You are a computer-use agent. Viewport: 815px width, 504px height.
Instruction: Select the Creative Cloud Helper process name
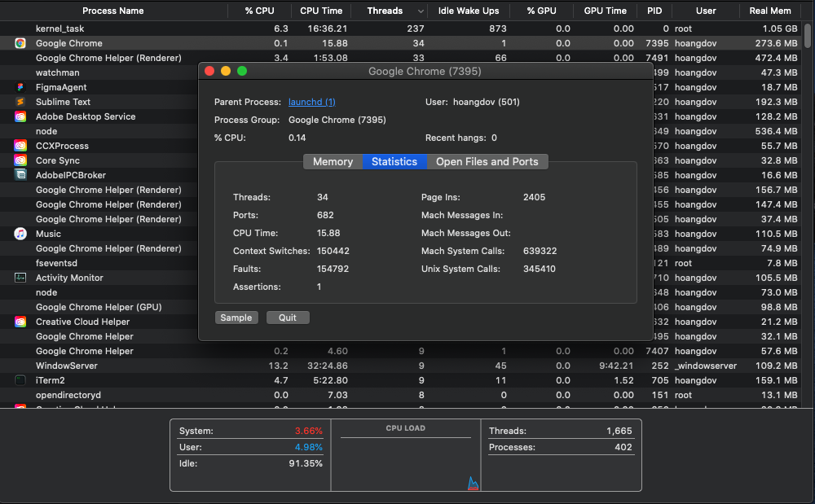82,322
